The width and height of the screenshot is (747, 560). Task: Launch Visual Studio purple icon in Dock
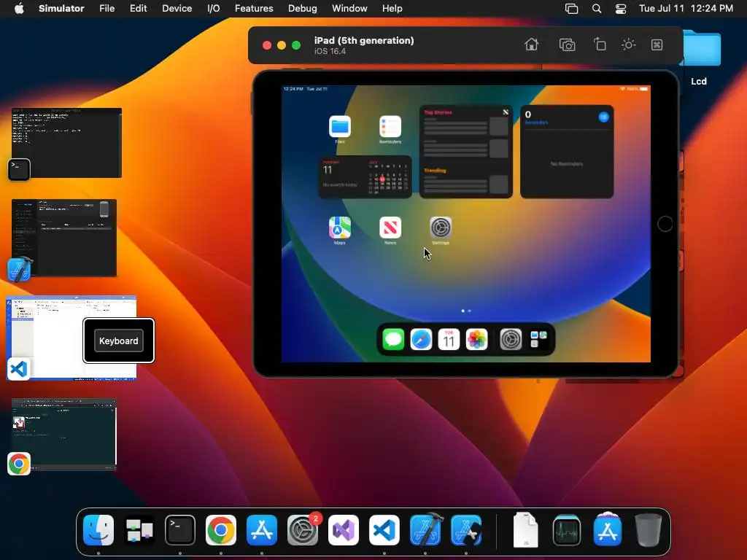point(344,530)
